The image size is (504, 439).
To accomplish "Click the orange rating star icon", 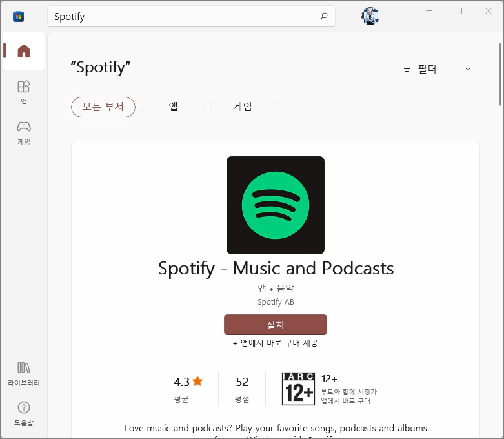I will (197, 381).
